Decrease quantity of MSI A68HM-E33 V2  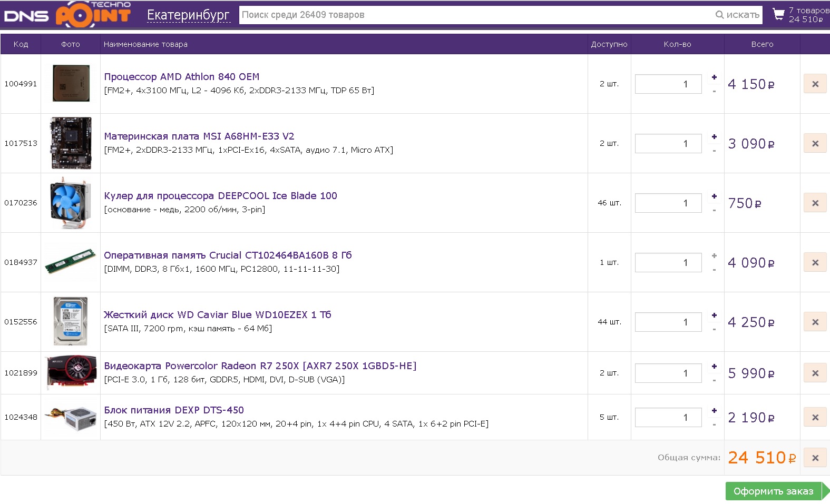tap(714, 151)
